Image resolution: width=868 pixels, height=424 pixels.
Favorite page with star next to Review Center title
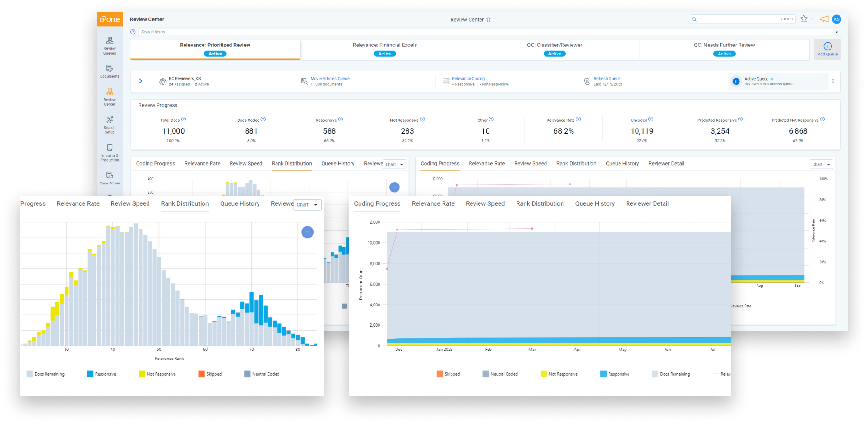click(489, 19)
